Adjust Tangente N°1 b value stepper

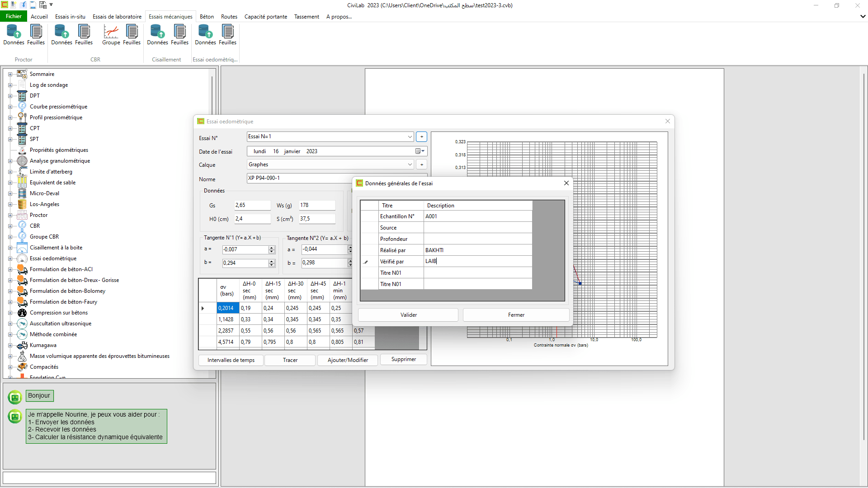point(272,263)
